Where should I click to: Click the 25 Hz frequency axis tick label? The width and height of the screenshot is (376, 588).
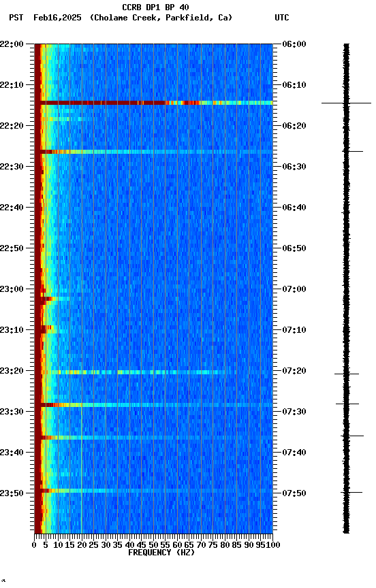click(x=94, y=545)
